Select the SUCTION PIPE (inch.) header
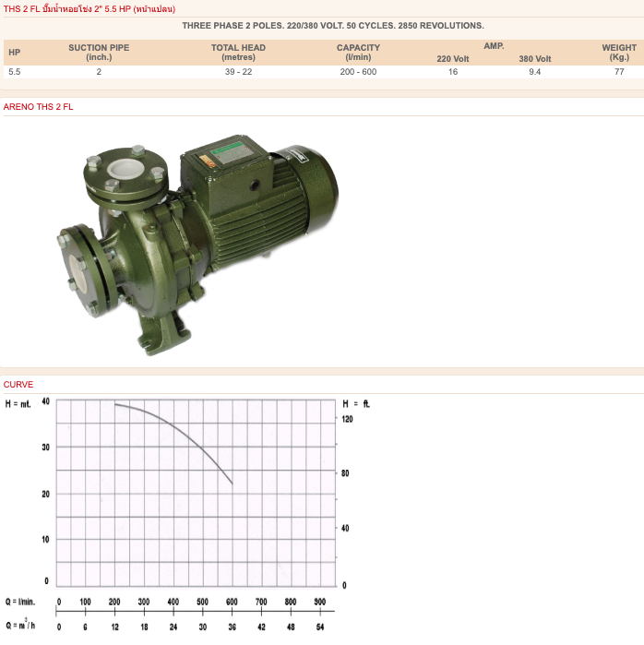 tap(99, 53)
